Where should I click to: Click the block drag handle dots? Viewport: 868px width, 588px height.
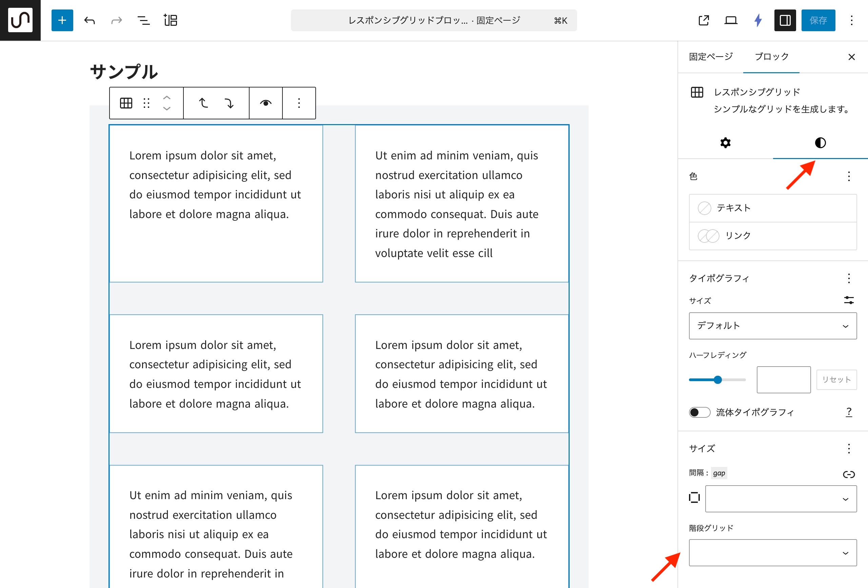[146, 103]
